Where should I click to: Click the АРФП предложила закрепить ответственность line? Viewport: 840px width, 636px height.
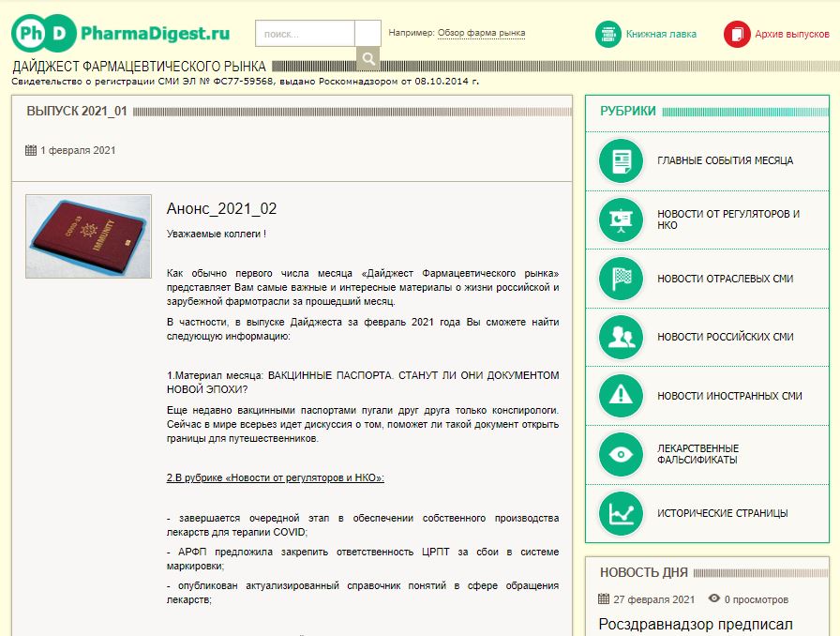tap(363, 559)
